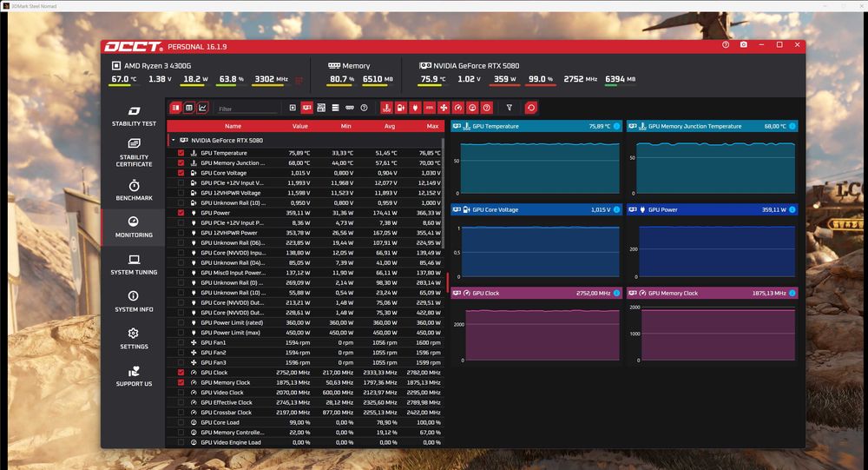Take a screenshot with the camera icon

click(744, 45)
